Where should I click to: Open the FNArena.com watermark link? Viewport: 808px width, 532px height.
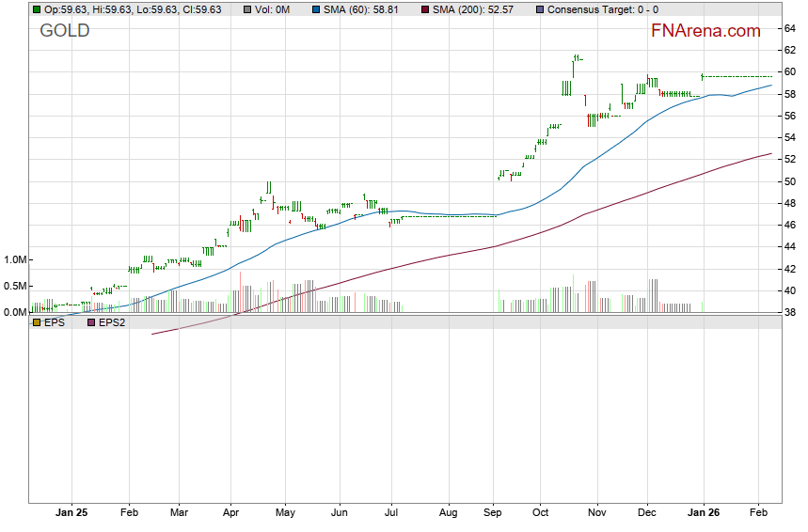(x=705, y=31)
